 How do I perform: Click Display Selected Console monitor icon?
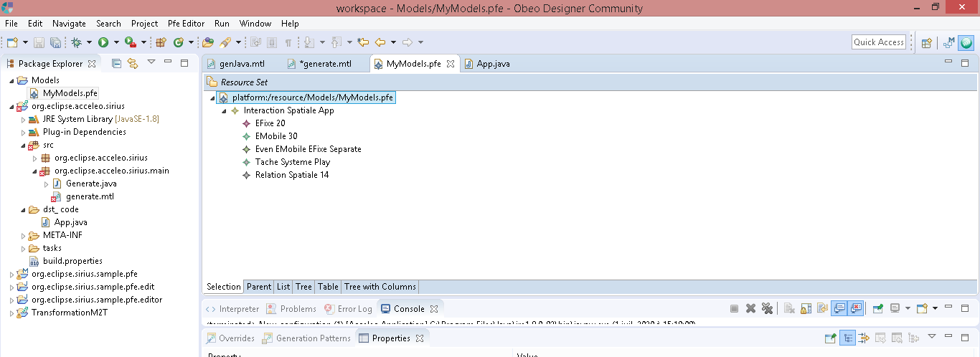pyautogui.click(x=895, y=308)
